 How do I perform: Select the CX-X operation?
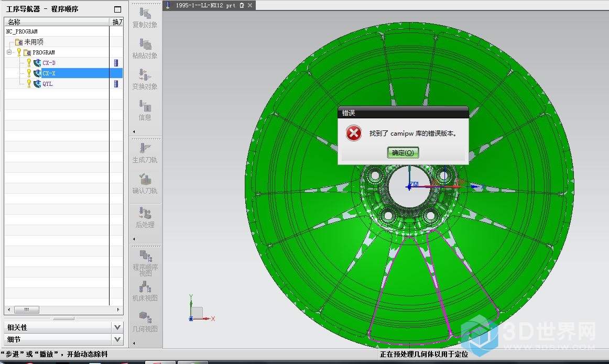(x=49, y=73)
